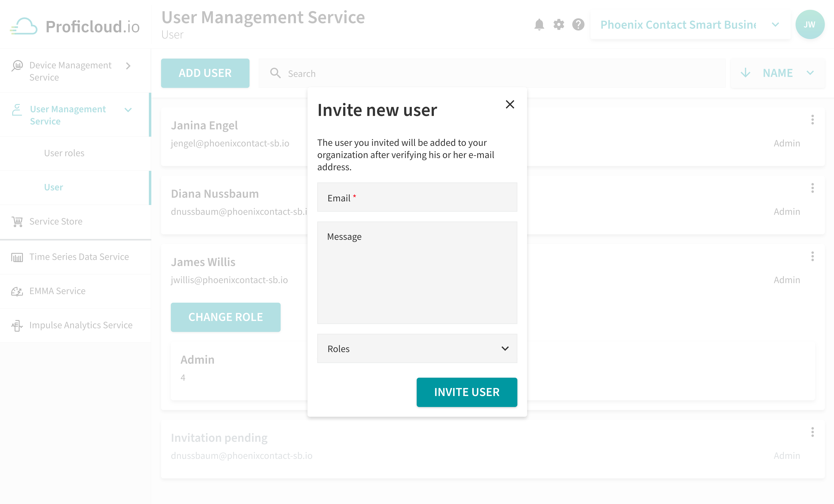Image resolution: width=834 pixels, height=504 pixels.
Task: Click jengel@phoenixcontact-sb.io email text
Action: coord(230,144)
